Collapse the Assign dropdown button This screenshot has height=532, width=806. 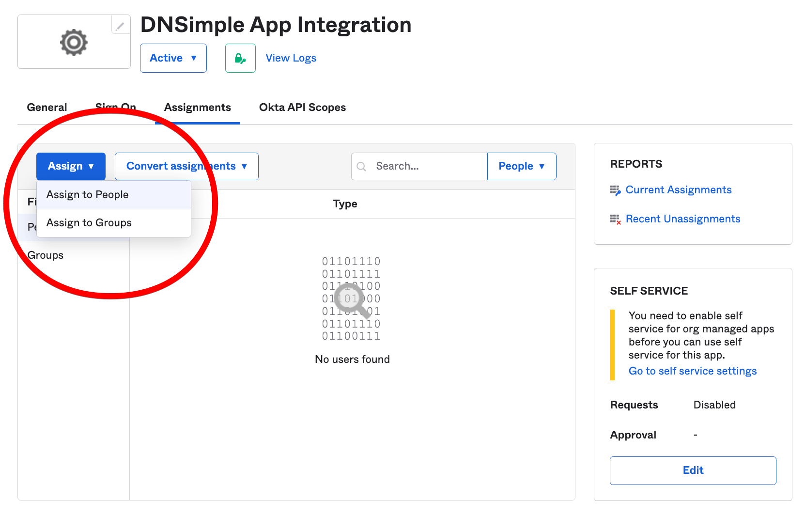pos(71,166)
